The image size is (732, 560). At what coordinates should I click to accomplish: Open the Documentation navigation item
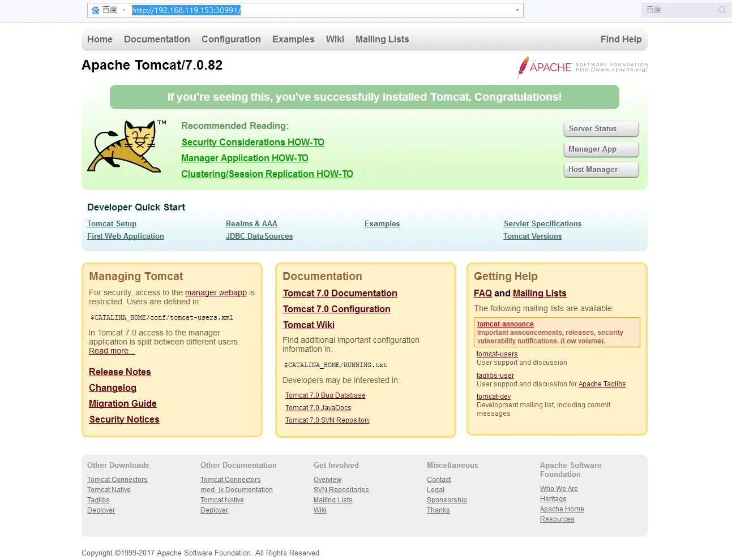pos(157,39)
